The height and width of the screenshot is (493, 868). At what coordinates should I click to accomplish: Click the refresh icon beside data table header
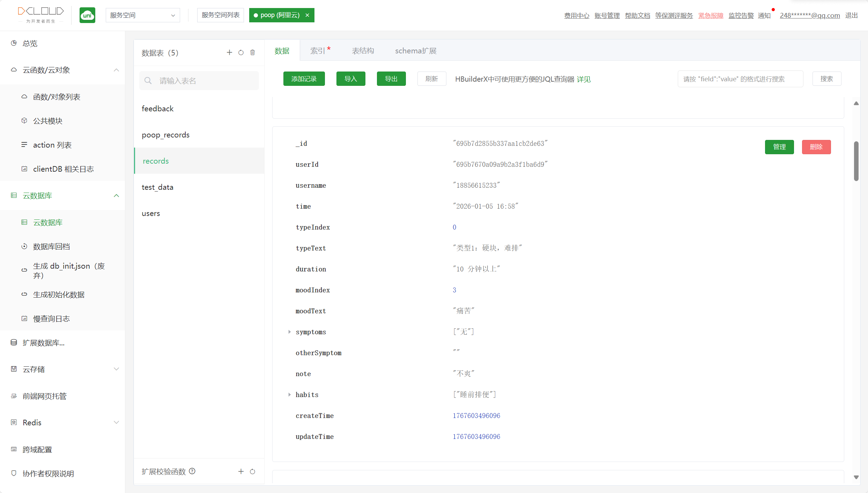[241, 53]
